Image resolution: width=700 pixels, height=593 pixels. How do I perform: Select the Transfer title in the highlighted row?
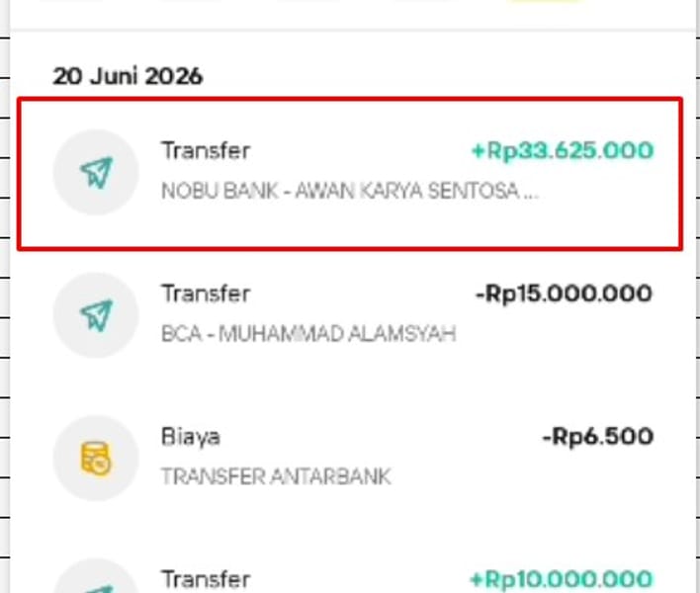206,151
